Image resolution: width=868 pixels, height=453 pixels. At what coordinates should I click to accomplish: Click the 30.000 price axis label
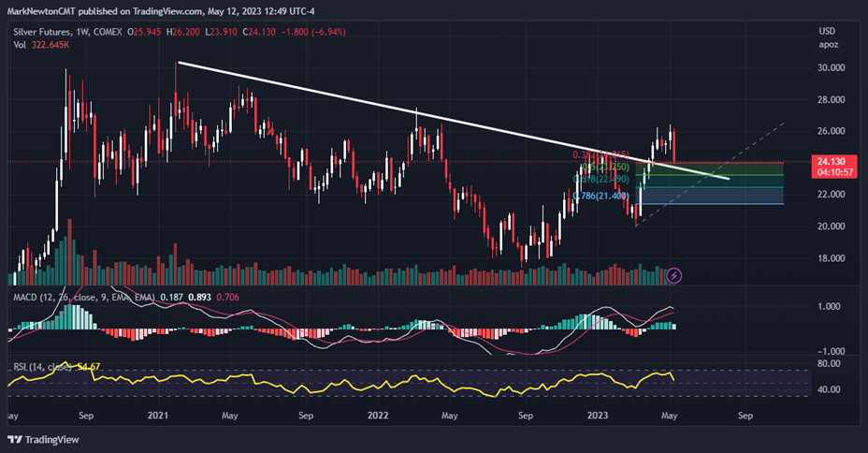click(x=831, y=67)
